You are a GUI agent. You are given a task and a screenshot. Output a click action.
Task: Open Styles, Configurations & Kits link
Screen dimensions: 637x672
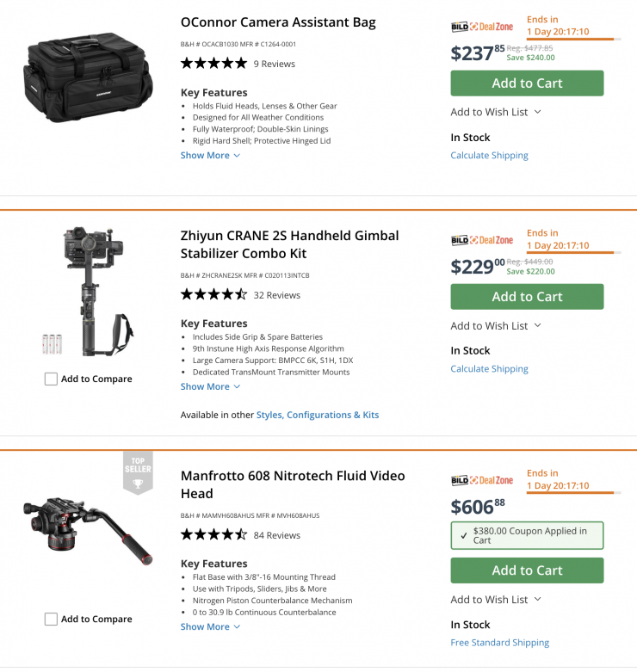(318, 415)
